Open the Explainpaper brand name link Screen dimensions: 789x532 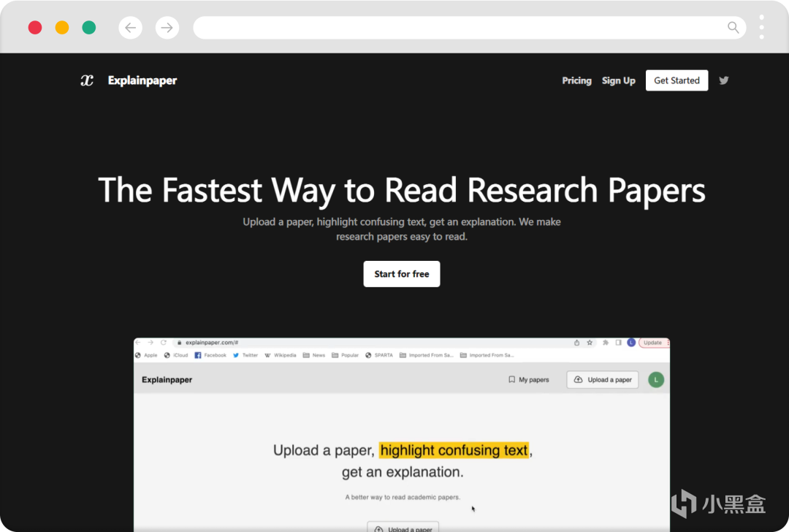coord(142,80)
